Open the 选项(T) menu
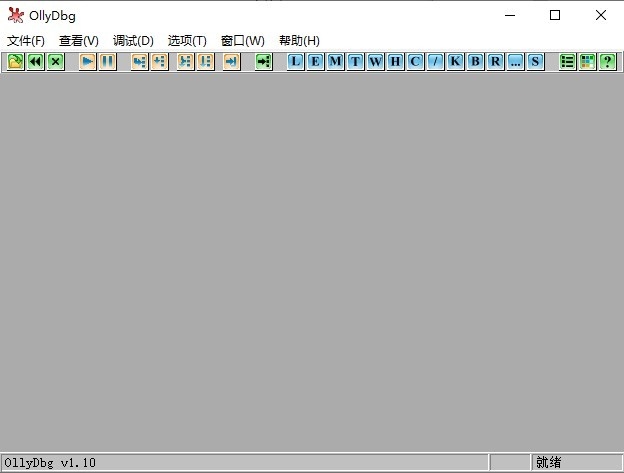This screenshot has height=473, width=624. [187, 41]
